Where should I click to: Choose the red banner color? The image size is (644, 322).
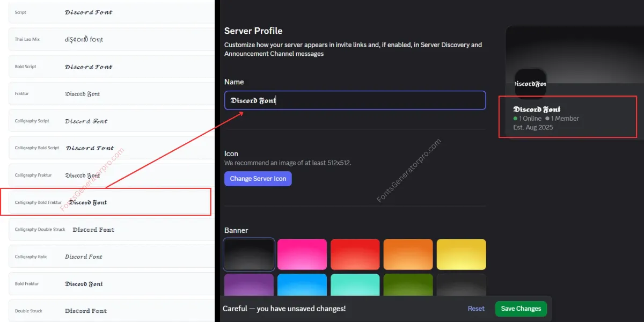tap(355, 254)
